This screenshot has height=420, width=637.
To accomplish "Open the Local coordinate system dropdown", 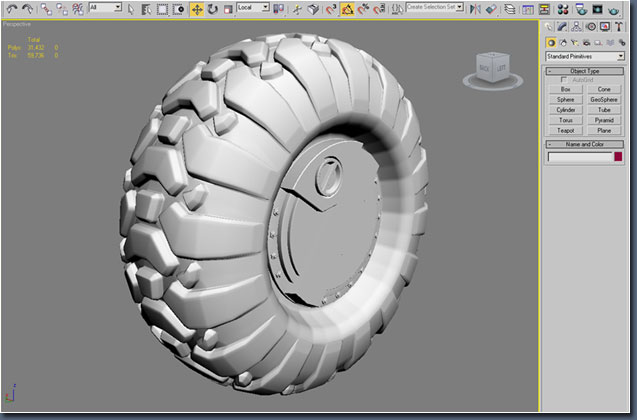I will pyautogui.click(x=253, y=7).
